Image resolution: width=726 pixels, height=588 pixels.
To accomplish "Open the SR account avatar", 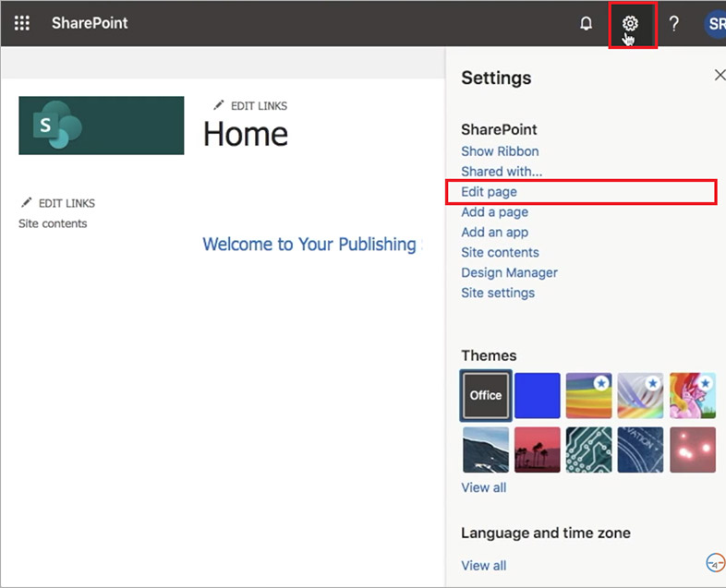I will (715, 24).
